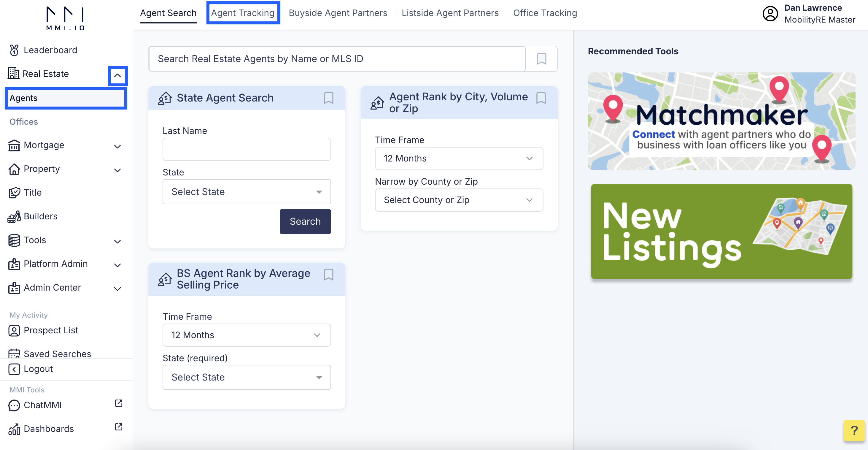Collapse the Real Estate section chevron

pyautogui.click(x=117, y=75)
